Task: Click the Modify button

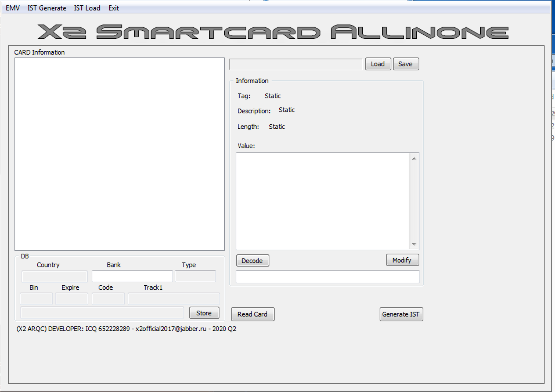Action: (402, 260)
